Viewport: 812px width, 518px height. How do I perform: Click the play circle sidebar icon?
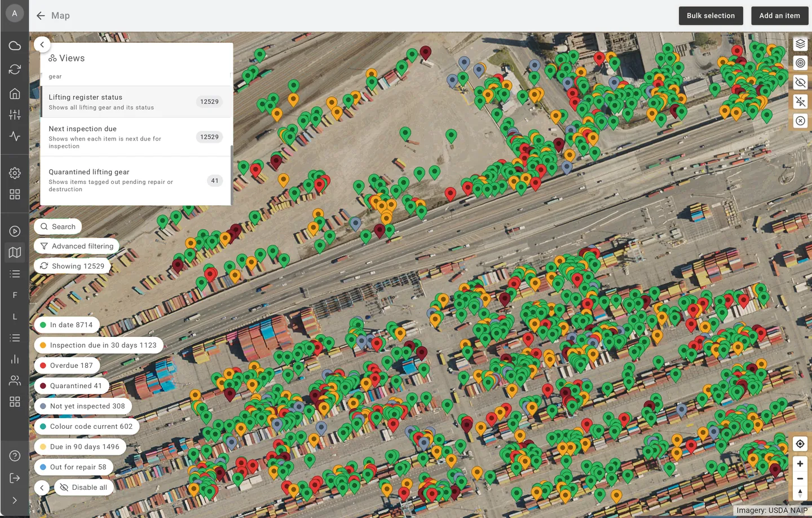[15, 231]
